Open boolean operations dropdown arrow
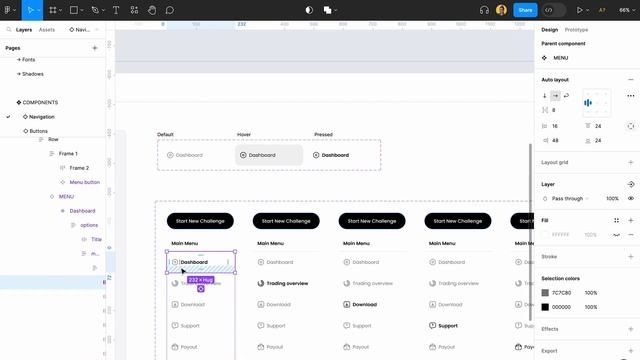 336,10
